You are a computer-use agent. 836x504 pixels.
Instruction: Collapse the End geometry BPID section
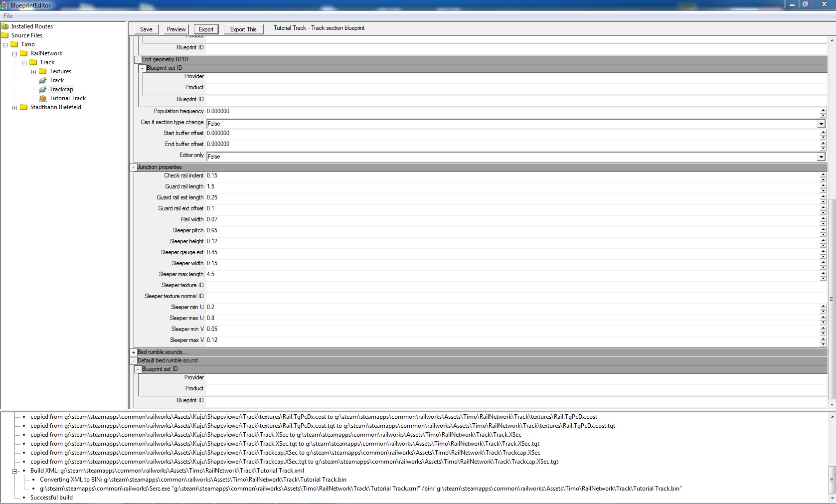[138, 59]
